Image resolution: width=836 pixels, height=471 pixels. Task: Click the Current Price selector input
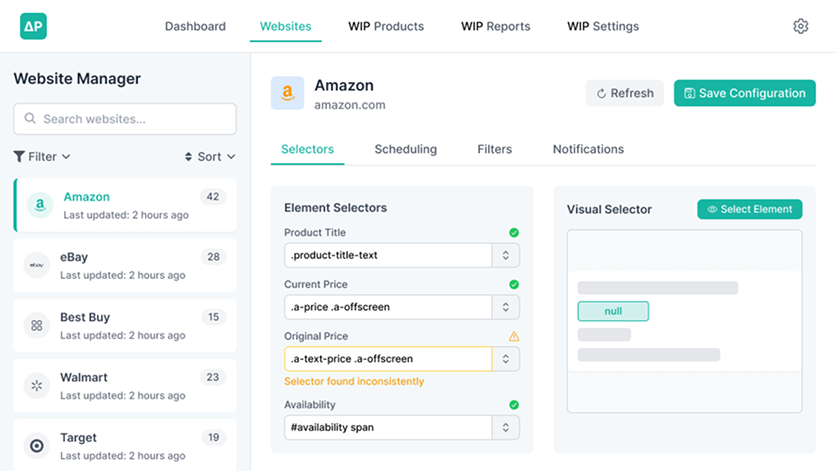[388, 307]
